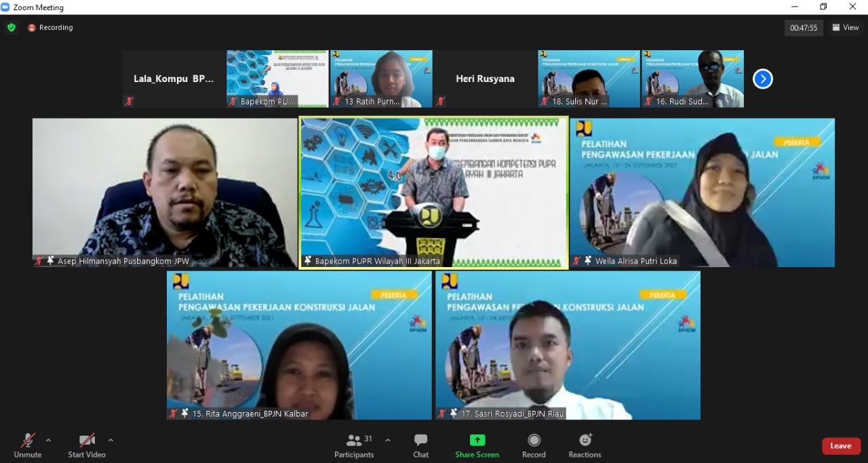Click pin icon on Rita Anggraeni tile

point(184,414)
